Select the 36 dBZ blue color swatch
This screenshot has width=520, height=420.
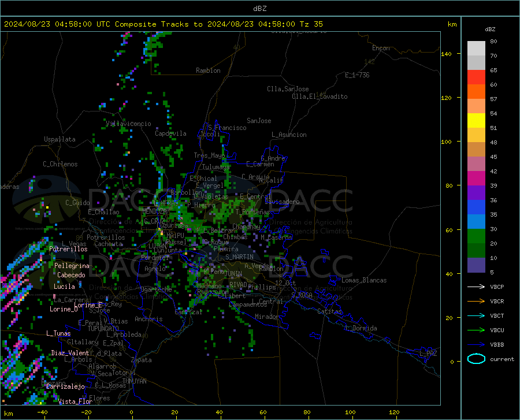click(476, 207)
